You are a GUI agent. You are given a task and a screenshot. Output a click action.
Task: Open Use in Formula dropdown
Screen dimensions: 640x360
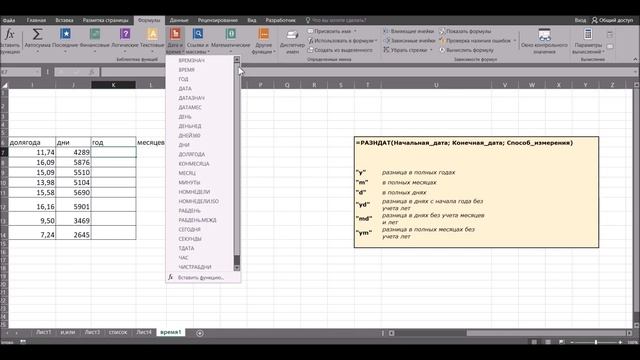[342, 40]
